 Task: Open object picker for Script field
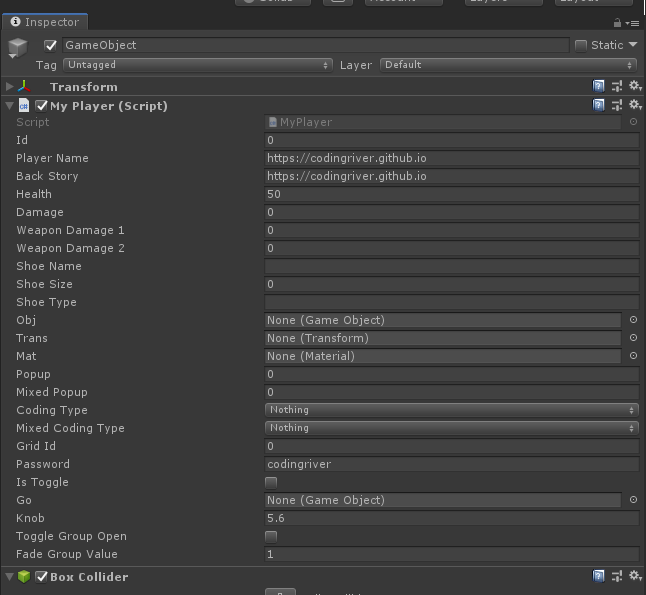(x=633, y=122)
